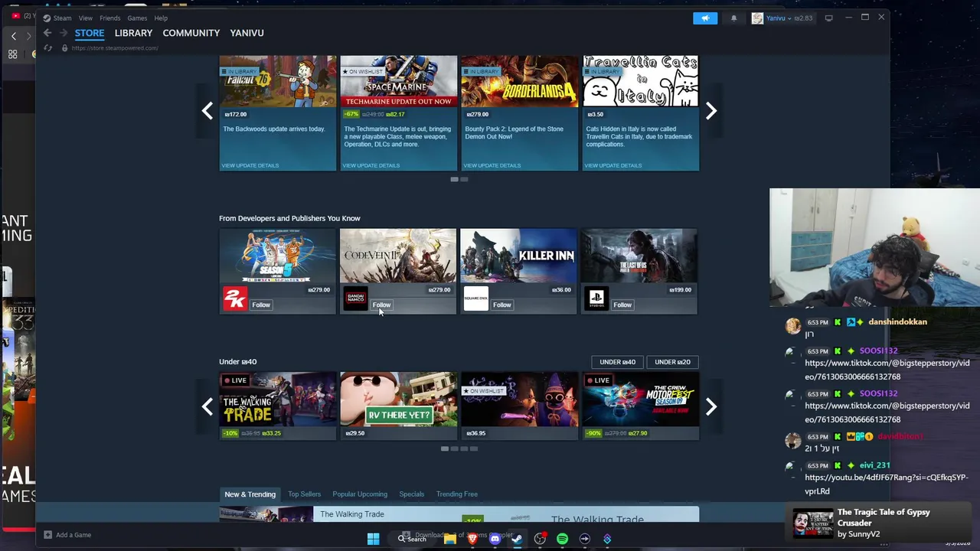The image size is (980, 551).
Task: Open the Steam announcements megaphone button
Action: pyautogui.click(x=705, y=18)
